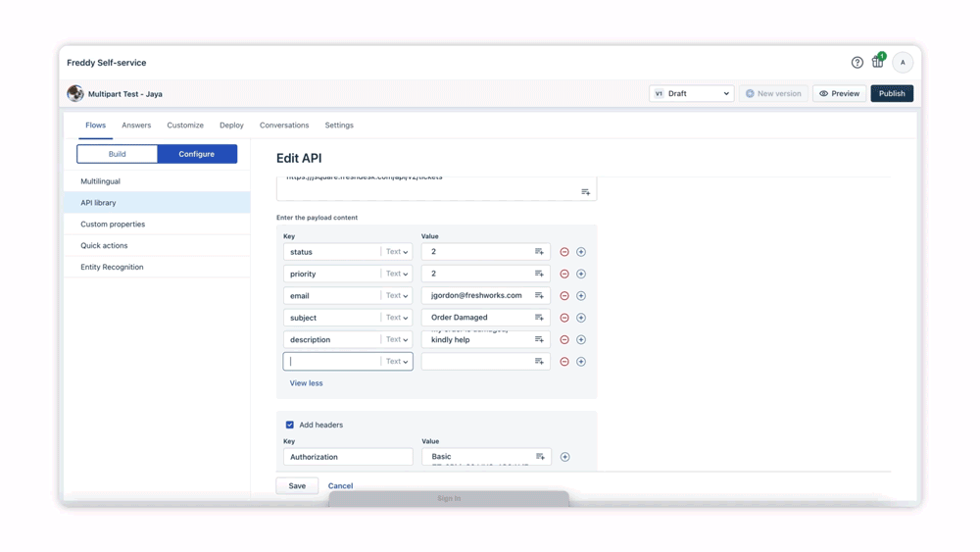Remove the empty payload row

click(x=564, y=362)
